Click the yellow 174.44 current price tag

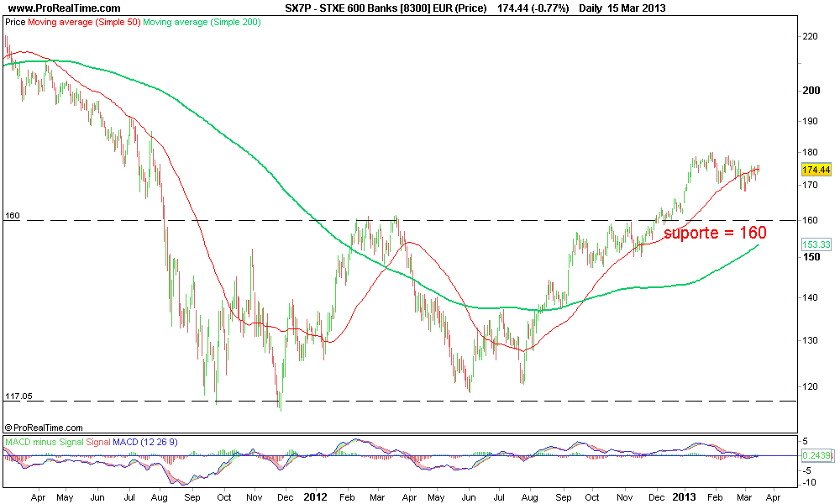tap(816, 170)
